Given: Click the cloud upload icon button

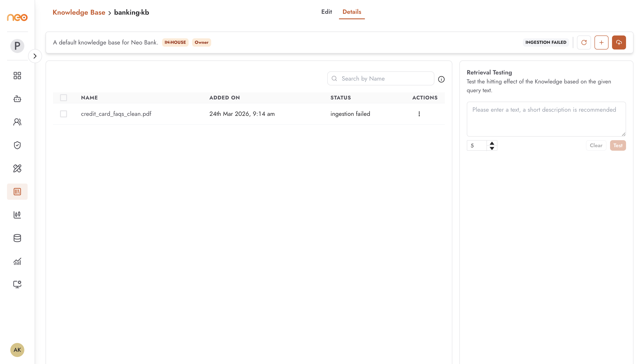Looking at the screenshot, I should click(619, 42).
